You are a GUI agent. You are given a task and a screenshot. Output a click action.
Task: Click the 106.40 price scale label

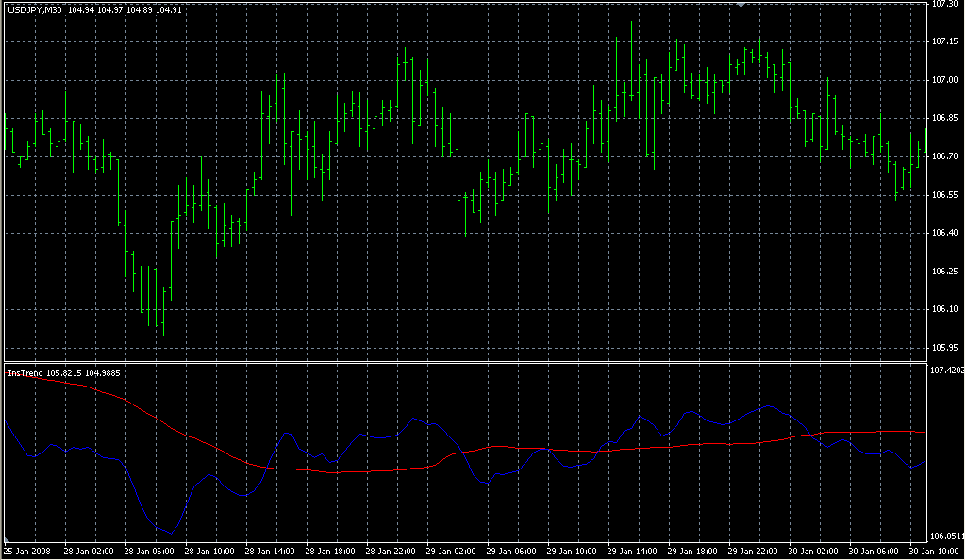click(x=945, y=233)
